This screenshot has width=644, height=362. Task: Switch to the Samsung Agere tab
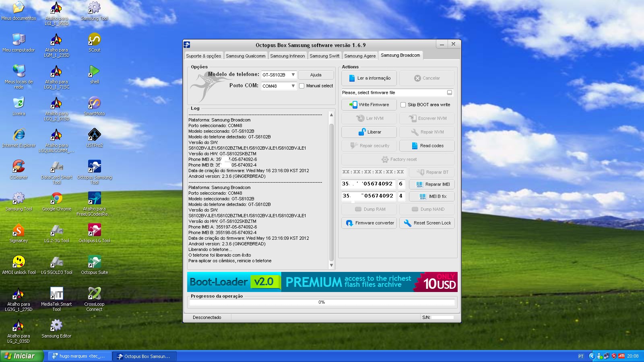(360, 56)
